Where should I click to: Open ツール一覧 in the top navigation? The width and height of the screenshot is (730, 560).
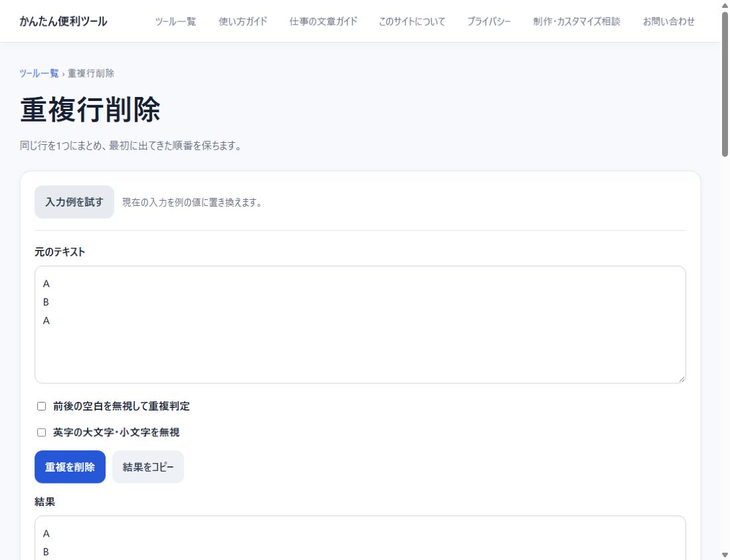tap(175, 21)
